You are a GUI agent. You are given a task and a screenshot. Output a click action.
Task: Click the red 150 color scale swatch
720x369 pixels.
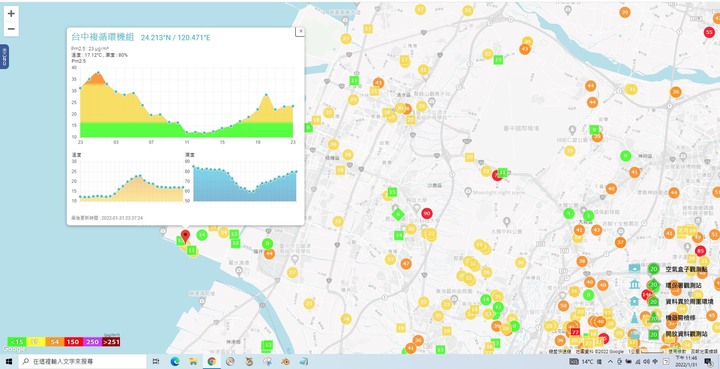[x=73, y=342]
